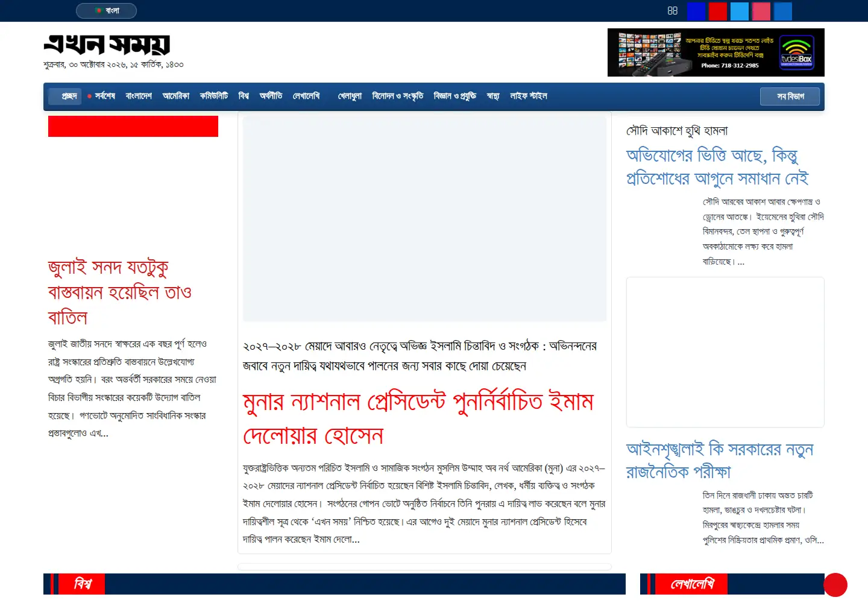The height and width of the screenshot is (603, 868).
Task: Click the যুক্তরাষ্ট্রভিত্তিক article summary paragraph
Action: pyautogui.click(x=424, y=504)
